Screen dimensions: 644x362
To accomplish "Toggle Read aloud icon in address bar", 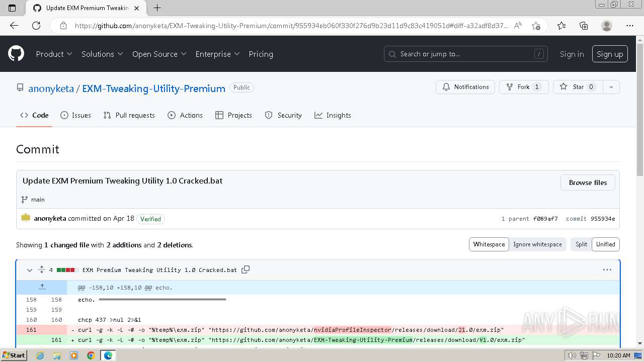I will [x=518, y=26].
